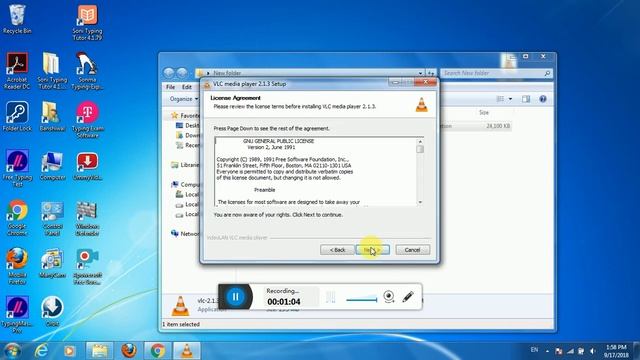Click inside the GNU license text box
This screenshot has height=360, width=640.
(315, 171)
